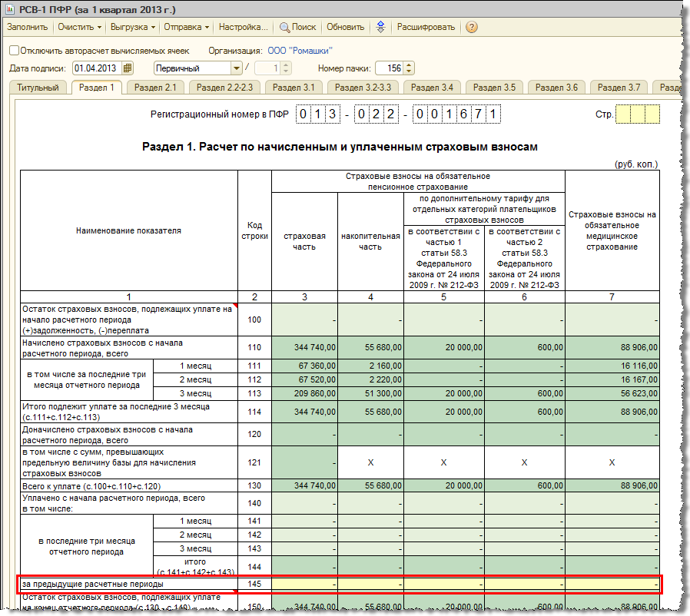Open the Первичный report type dropdown
The image size is (690, 616).
point(237,68)
